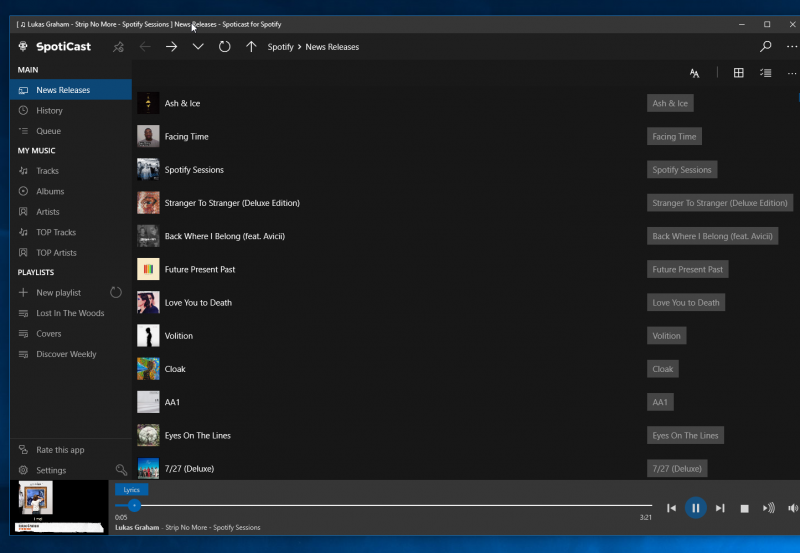Click the pin icon next to SpotiCast
This screenshot has height=553, width=800.
[118, 47]
